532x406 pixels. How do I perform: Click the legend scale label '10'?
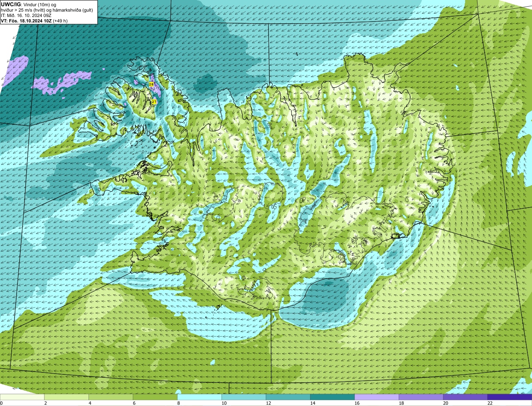click(x=224, y=403)
